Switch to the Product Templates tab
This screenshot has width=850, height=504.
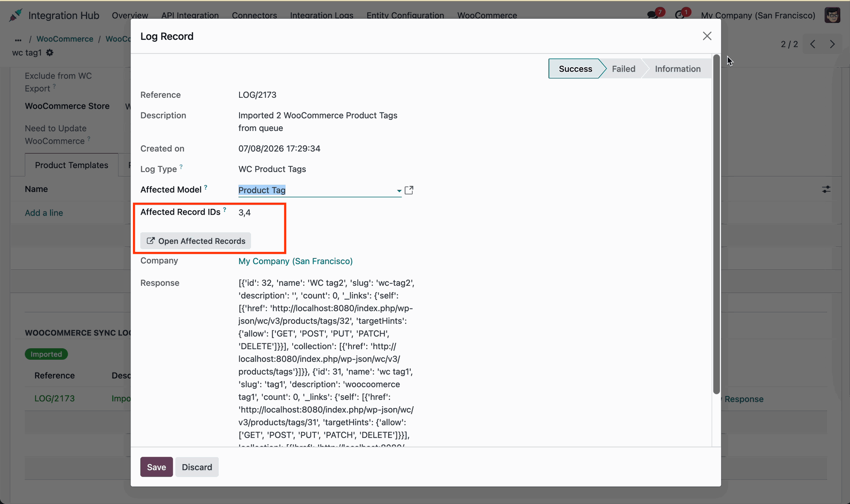pos(71,165)
